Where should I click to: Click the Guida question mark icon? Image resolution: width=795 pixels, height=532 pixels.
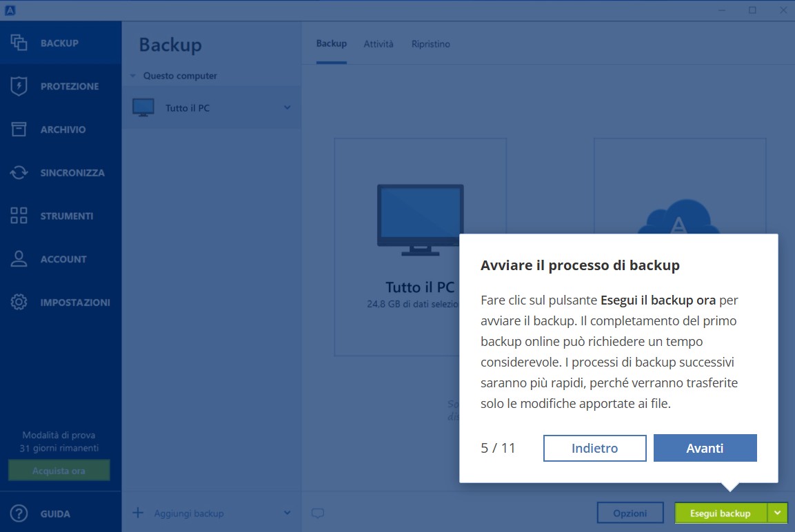[19, 513]
